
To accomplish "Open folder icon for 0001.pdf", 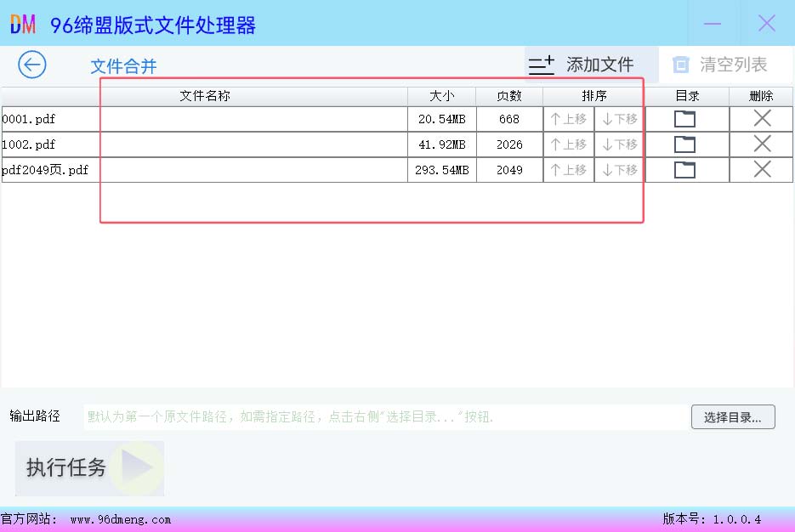I will click(x=684, y=119).
